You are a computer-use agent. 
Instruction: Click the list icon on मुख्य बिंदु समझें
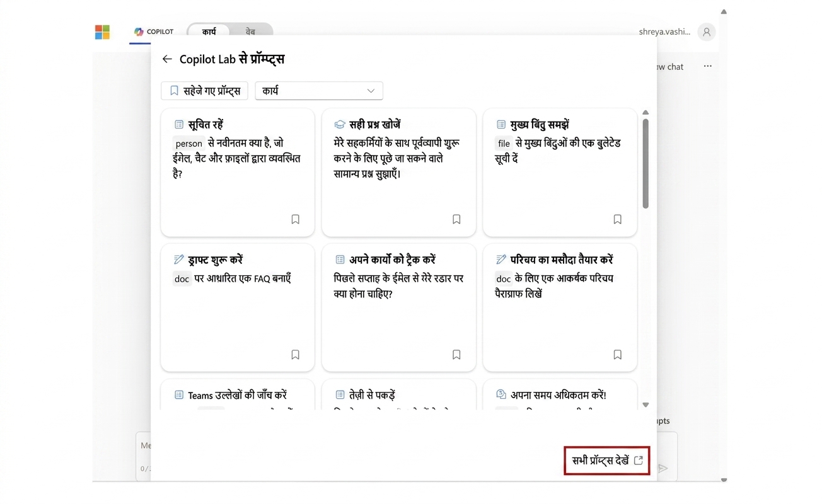pos(501,125)
